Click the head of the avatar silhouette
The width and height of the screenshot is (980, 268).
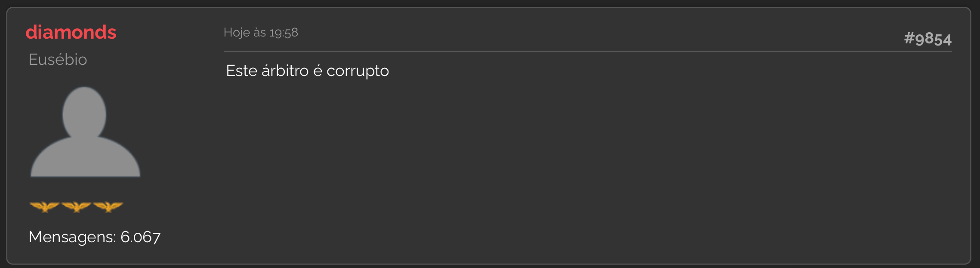[84, 113]
